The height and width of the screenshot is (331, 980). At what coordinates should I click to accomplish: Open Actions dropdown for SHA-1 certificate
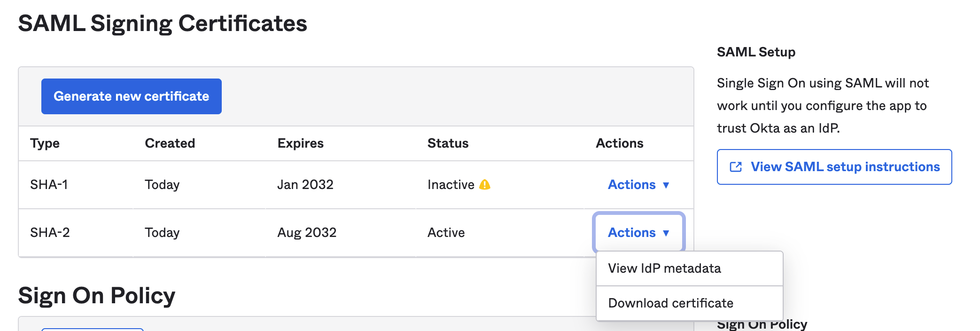pyautogui.click(x=638, y=185)
